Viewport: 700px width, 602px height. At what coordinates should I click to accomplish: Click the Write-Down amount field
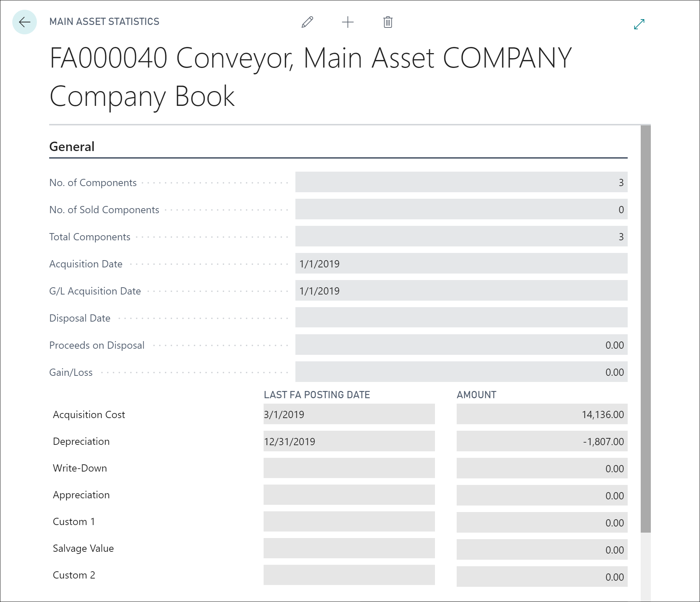click(x=542, y=468)
